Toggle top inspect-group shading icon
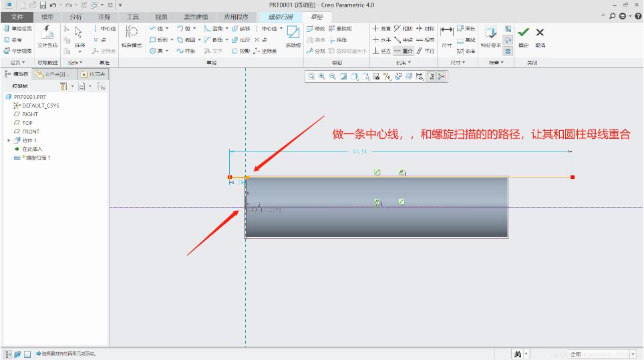Viewport: 644px width, 360px height. pyautogui.click(x=508, y=29)
